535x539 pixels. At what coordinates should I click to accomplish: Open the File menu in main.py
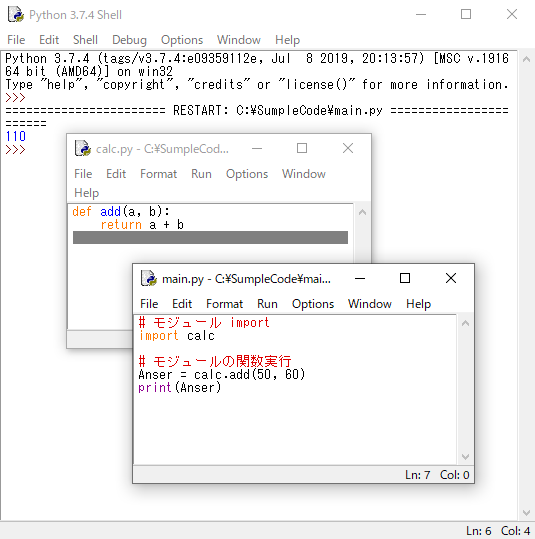click(149, 304)
